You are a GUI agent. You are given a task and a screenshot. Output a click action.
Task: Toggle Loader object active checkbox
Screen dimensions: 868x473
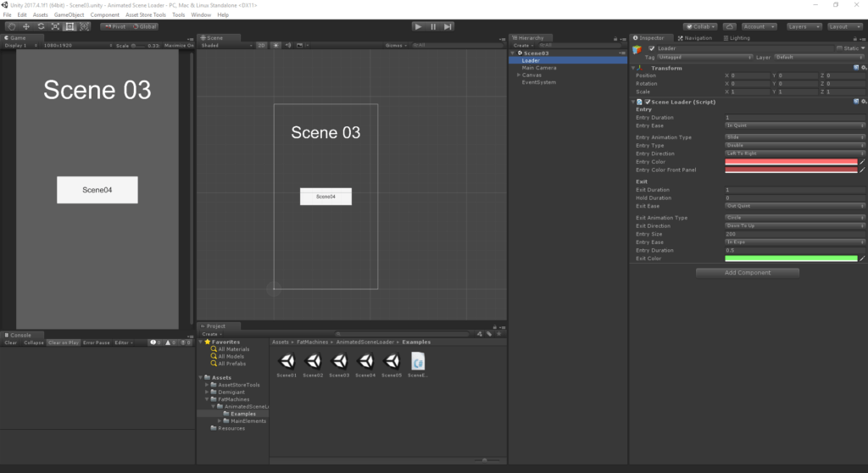click(x=652, y=48)
